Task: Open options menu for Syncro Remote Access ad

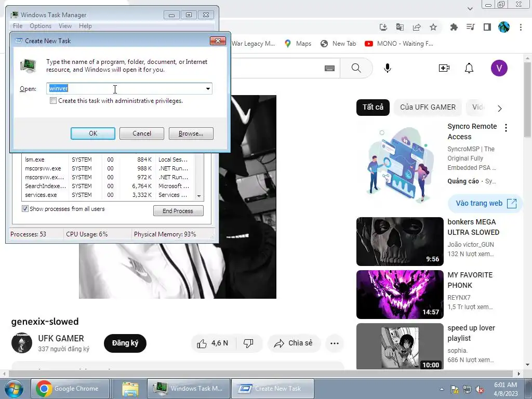Action: click(506, 128)
